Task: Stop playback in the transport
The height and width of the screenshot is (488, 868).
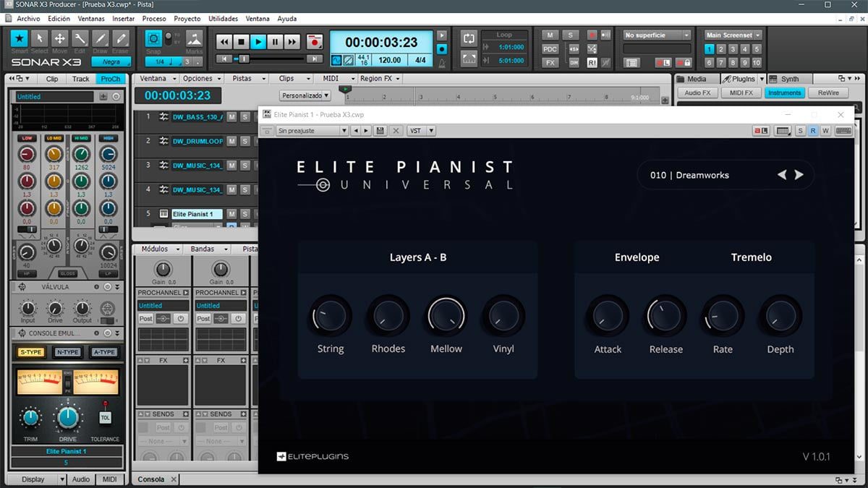Action: click(x=241, y=43)
